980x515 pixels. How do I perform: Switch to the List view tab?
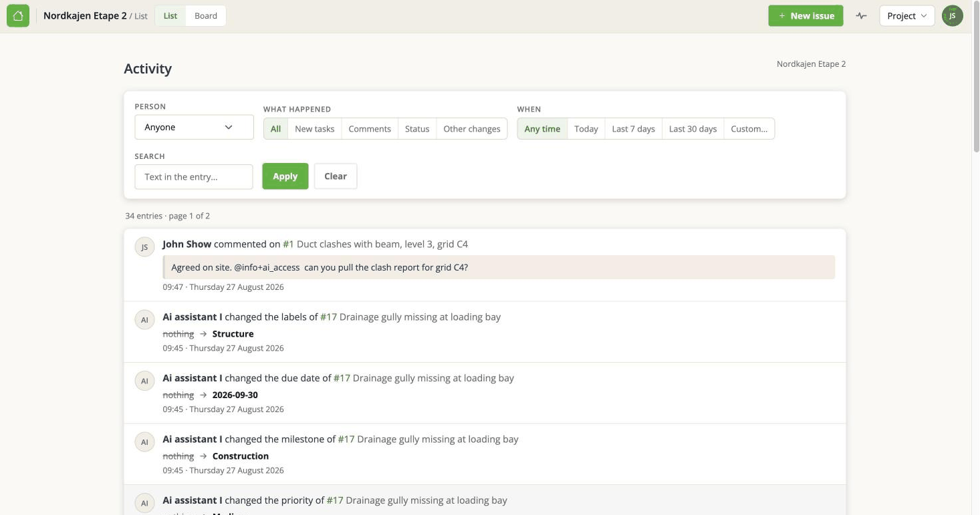170,16
